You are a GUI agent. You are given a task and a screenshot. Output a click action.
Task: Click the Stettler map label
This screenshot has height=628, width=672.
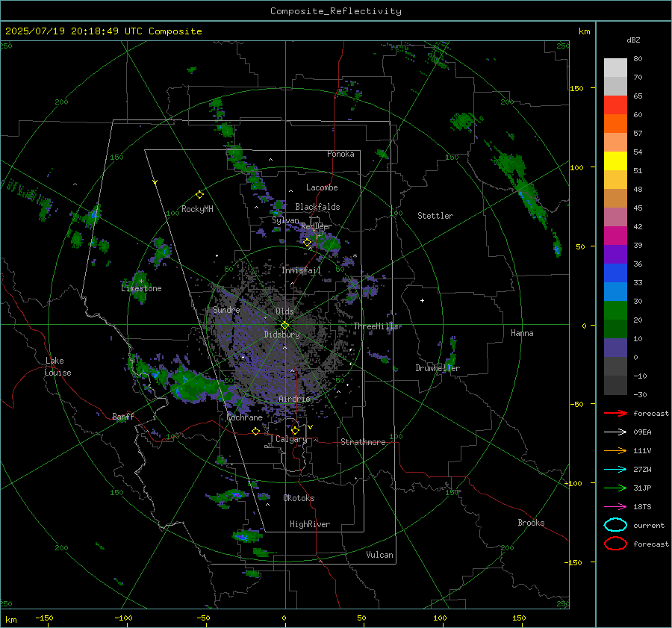point(435,216)
